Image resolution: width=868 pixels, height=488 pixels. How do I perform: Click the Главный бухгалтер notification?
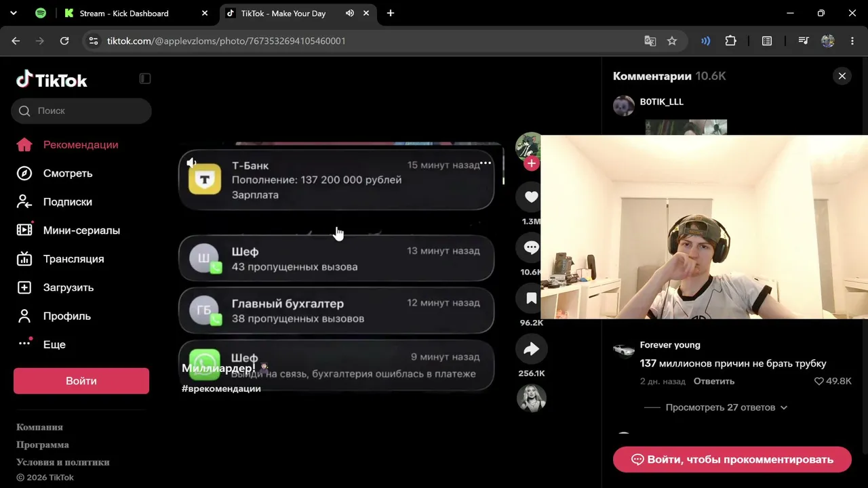pos(336,310)
